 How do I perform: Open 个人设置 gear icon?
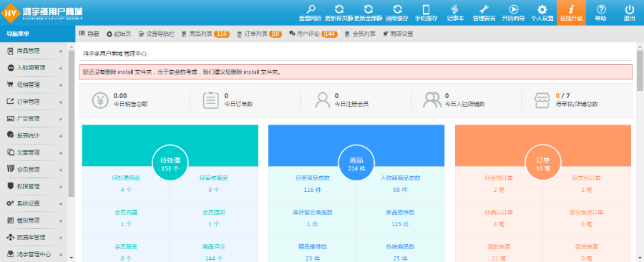coord(542,9)
